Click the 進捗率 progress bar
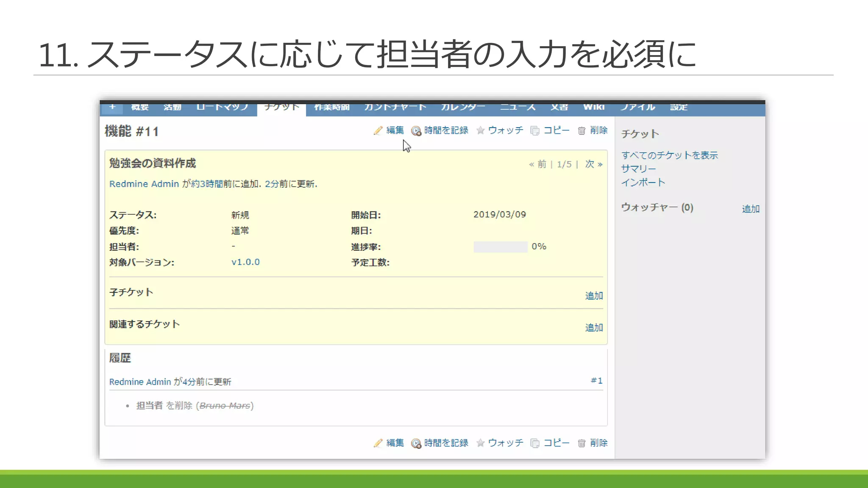The image size is (868, 488). click(501, 247)
